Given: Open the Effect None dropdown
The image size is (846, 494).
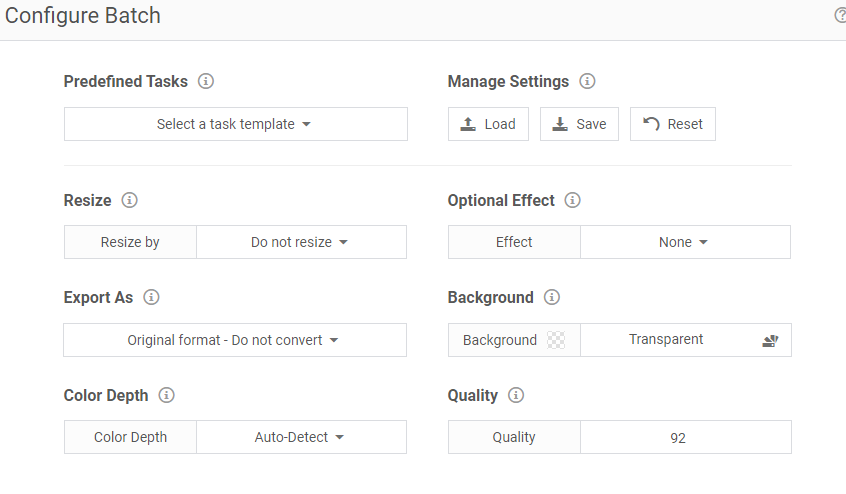Looking at the screenshot, I should [685, 242].
